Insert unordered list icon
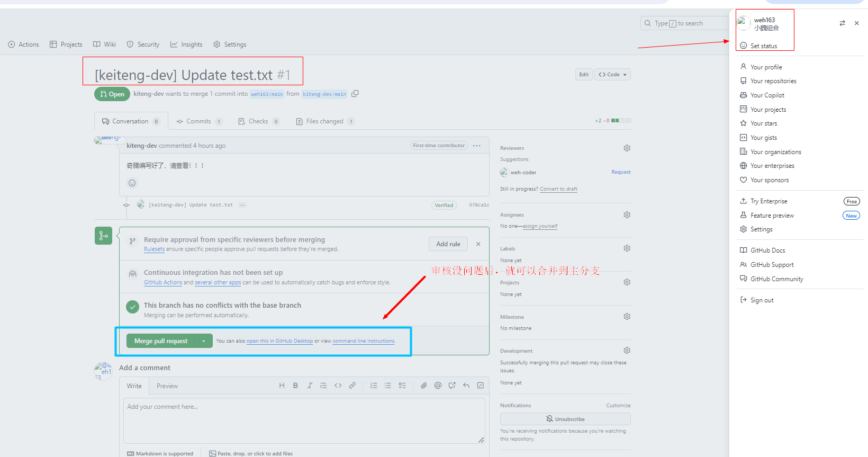The height and width of the screenshot is (457, 868). click(x=388, y=386)
